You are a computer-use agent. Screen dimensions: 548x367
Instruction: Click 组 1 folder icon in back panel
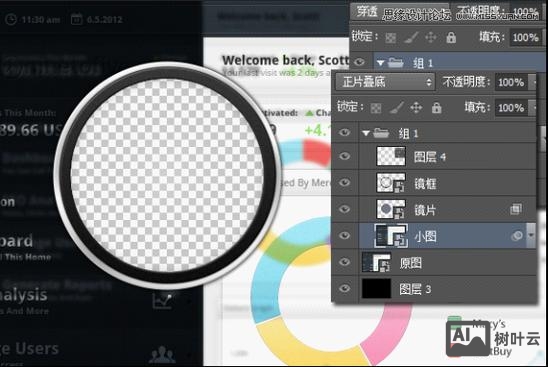tap(396, 63)
